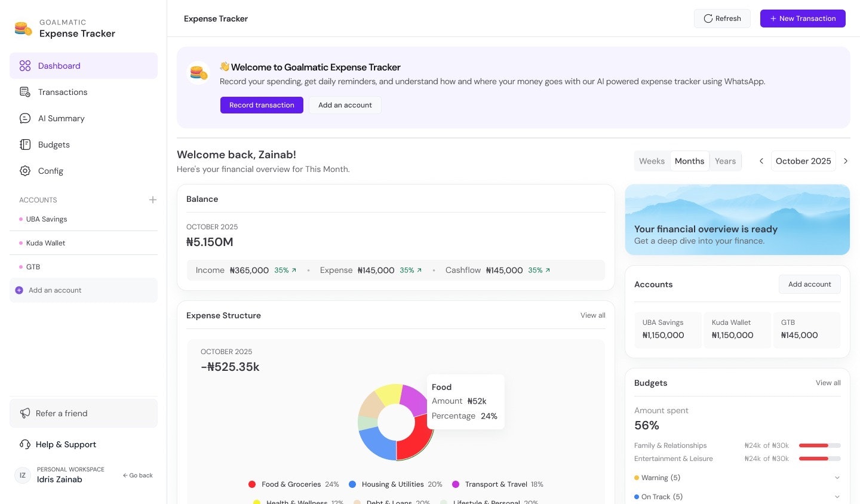The height and width of the screenshot is (504, 860).
Task: Click the Family & Relationships budget progress bar
Action: pyautogui.click(x=820, y=445)
